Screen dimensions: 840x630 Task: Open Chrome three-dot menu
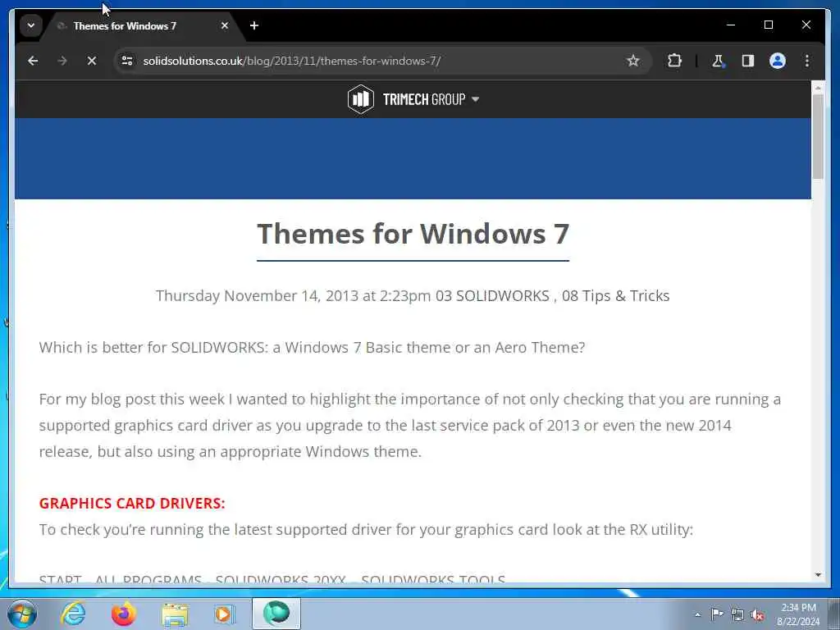(x=807, y=61)
